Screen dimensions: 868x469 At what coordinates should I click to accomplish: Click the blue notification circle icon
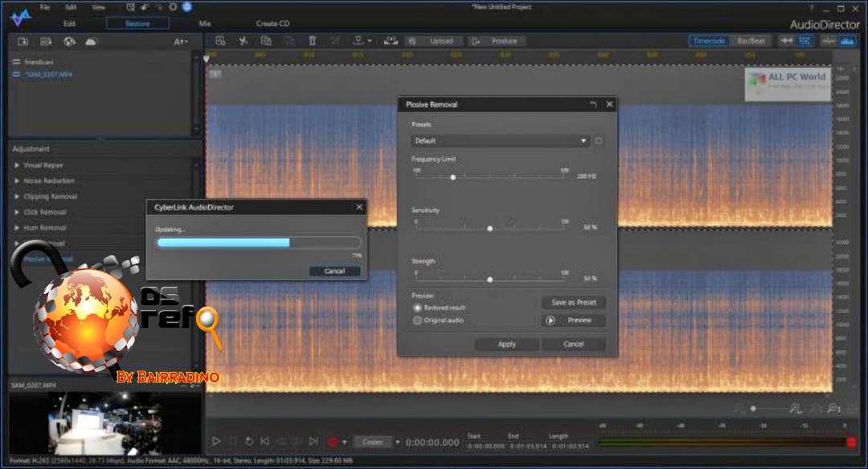click(x=187, y=7)
